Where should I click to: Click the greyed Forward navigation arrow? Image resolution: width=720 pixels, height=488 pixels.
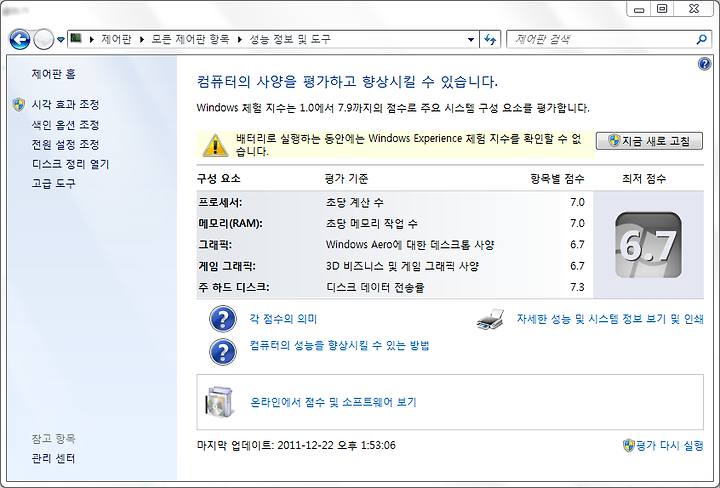pos(44,39)
